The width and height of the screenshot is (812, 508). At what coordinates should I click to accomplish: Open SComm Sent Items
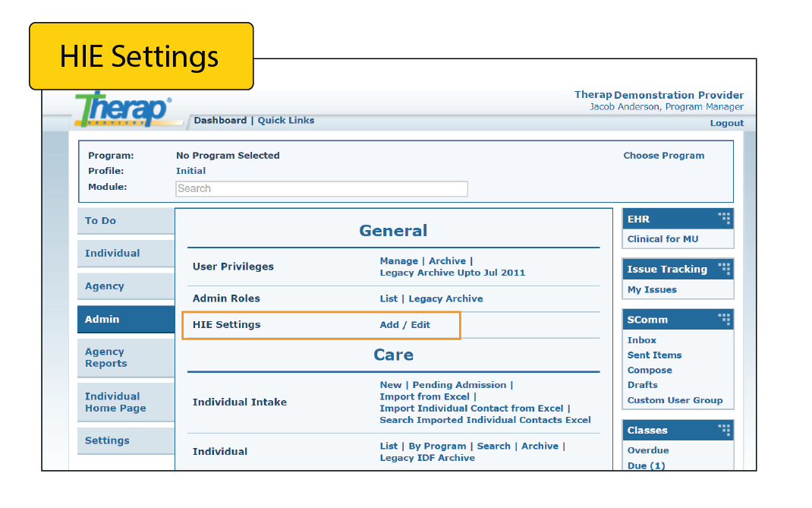[654, 355]
